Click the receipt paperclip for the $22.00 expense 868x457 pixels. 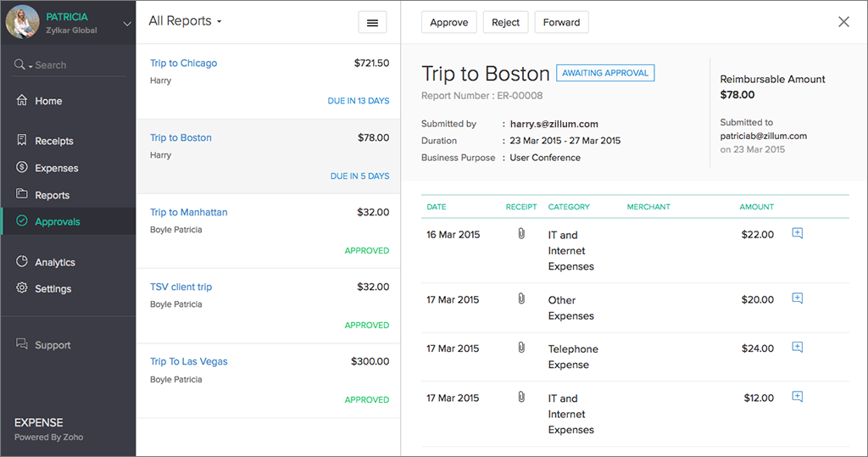(521, 233)
